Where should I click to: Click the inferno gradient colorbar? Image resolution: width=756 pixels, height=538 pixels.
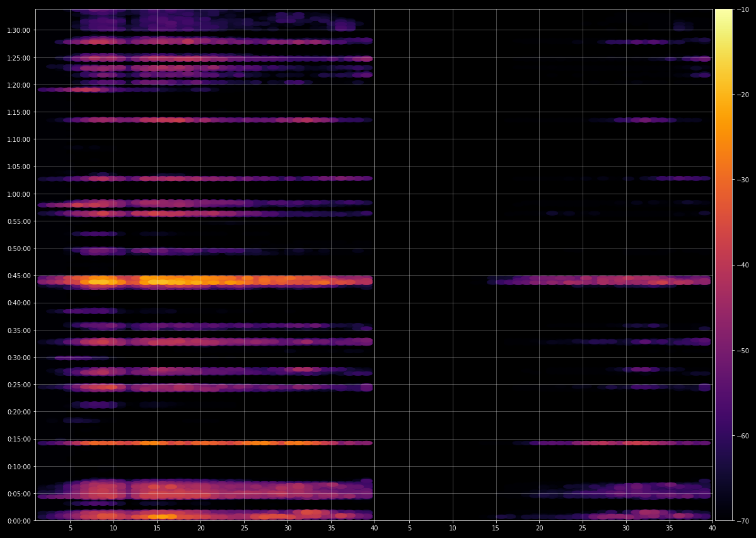[x=723, y=265]
